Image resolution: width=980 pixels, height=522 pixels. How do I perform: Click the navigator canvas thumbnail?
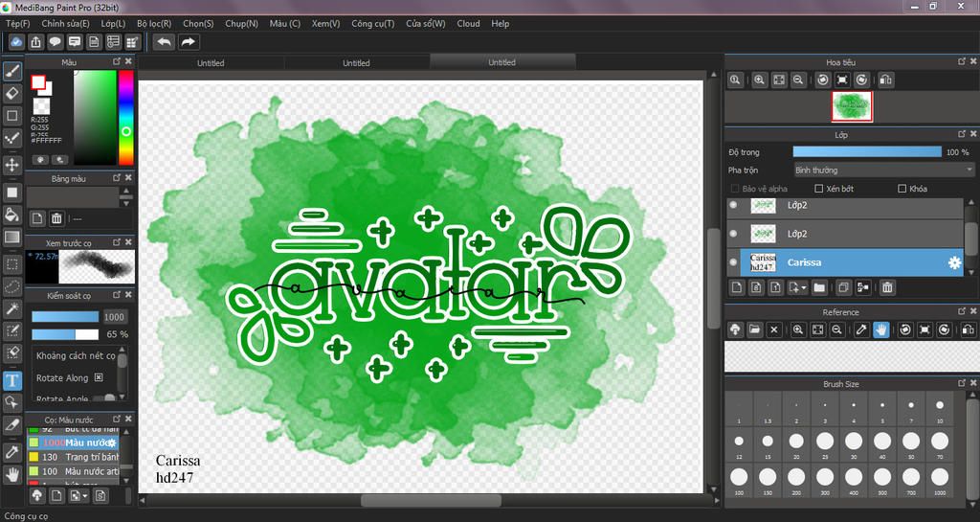coord(851,106)
